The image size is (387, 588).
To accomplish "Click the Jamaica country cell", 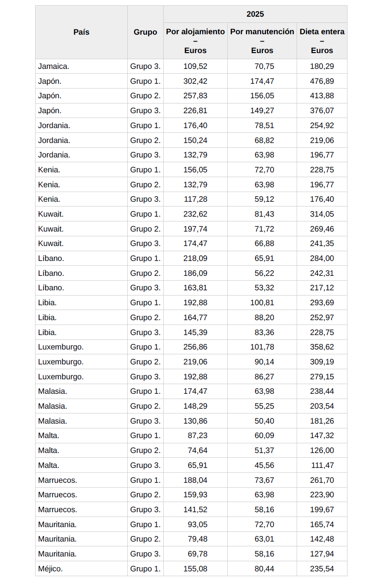I will coord(54,66).
